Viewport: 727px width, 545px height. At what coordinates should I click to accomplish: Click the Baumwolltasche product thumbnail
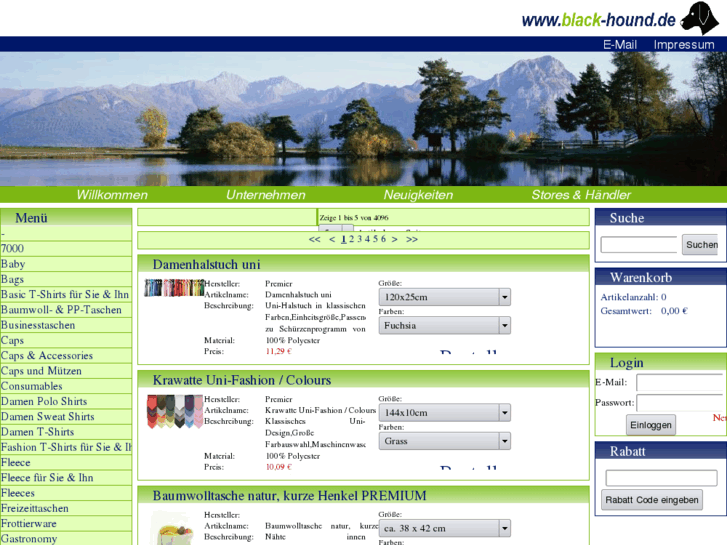pos(174,529)
